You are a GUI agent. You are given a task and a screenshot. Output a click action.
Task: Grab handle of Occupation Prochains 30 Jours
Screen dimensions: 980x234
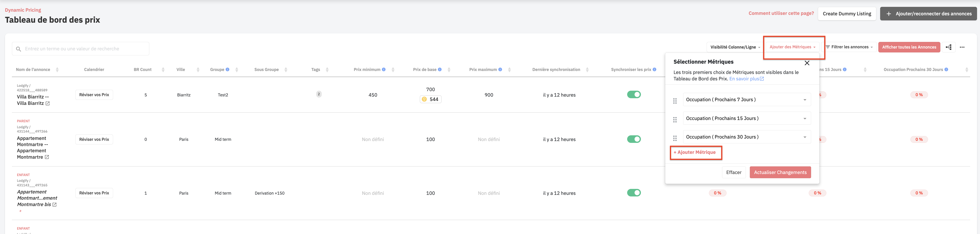coord(675,138)
